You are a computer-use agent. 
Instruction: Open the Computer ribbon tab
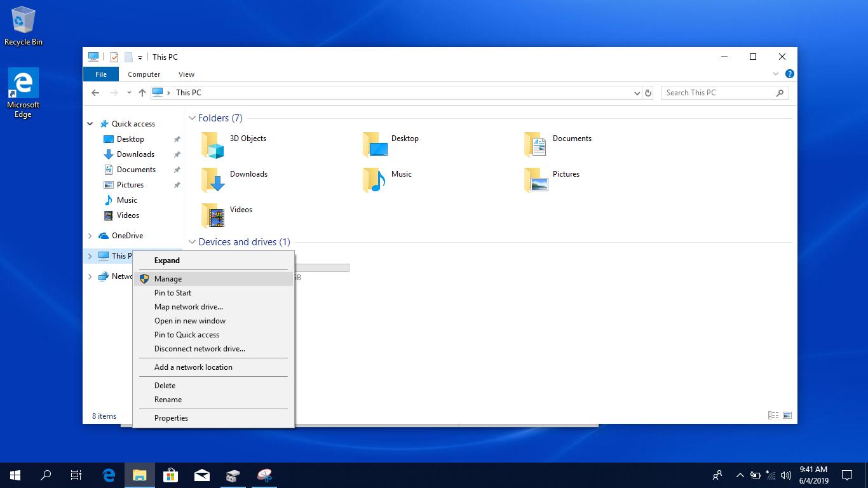coord(144,74)
